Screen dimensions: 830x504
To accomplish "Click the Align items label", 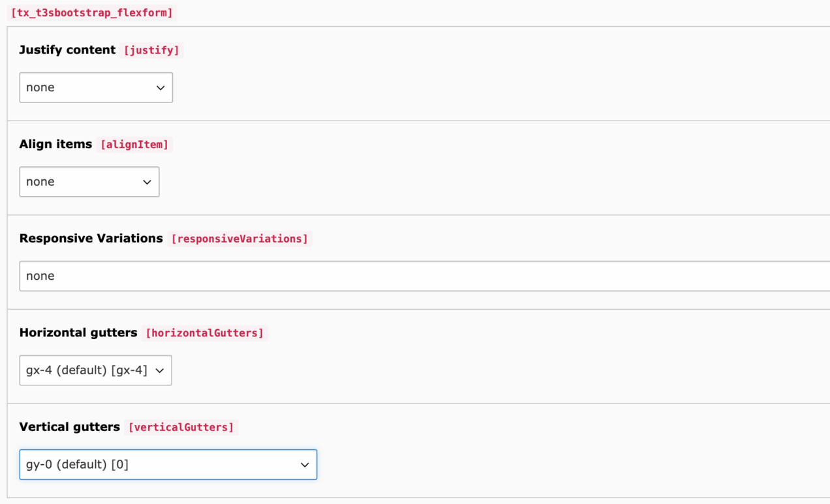I will (55, 144).
